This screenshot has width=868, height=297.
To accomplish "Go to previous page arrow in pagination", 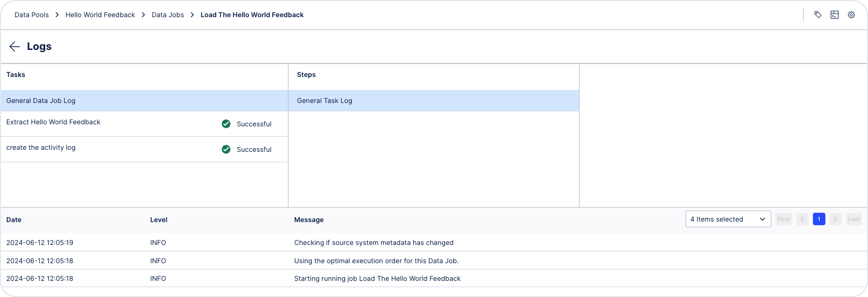I will point(803,219).
